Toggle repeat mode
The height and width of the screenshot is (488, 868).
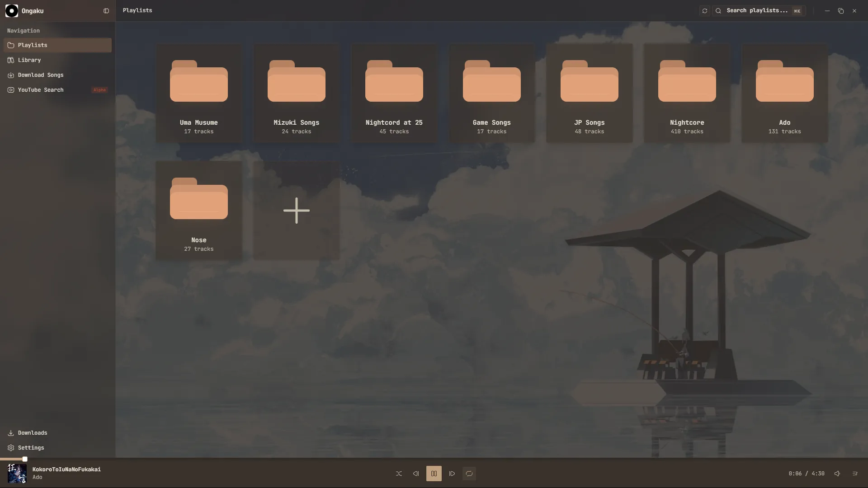click(469, 474)
